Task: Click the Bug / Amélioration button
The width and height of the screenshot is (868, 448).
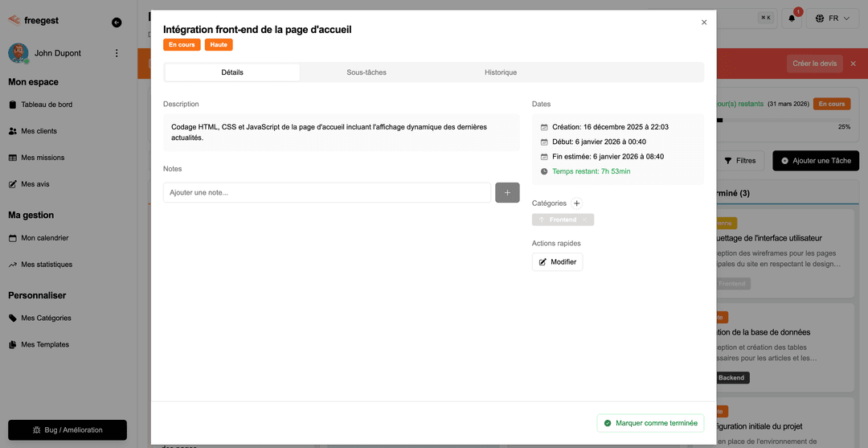Action: pos(68,430)
